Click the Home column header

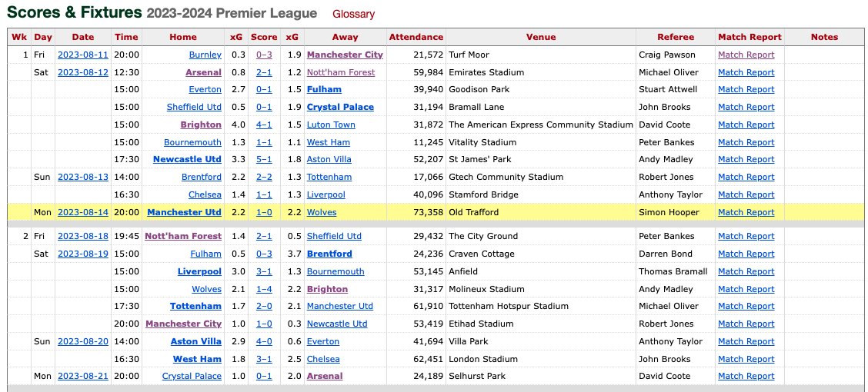pyautogui.click(x=182, y=37)
